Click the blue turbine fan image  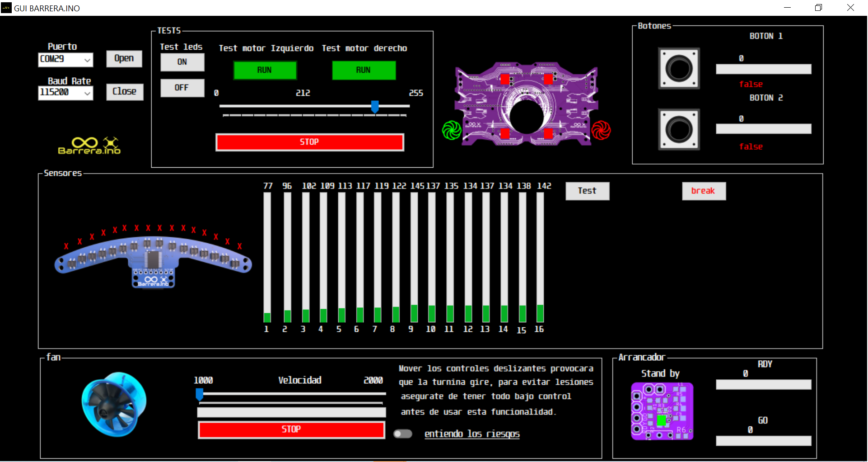click(x=114, y=404)
